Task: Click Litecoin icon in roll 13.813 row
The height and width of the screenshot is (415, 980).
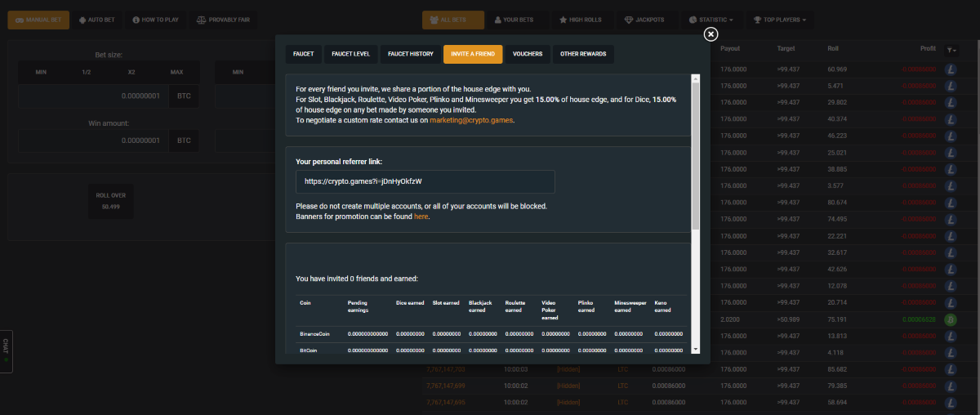Action: [x=951, y=337]
